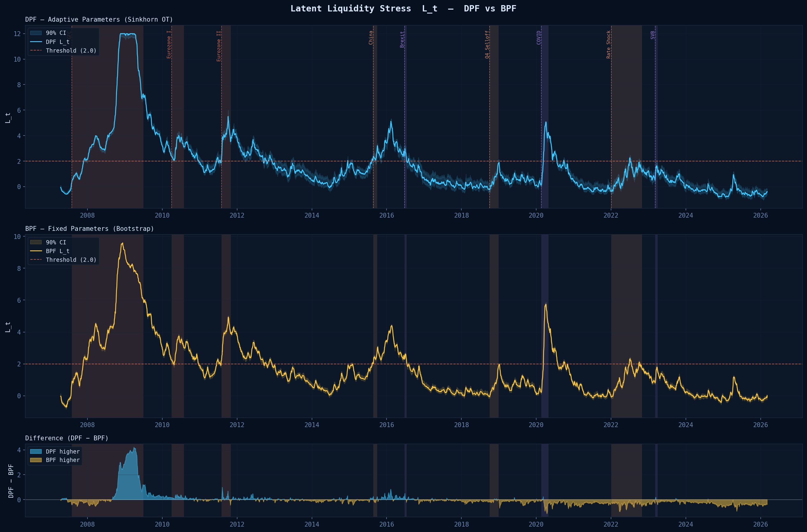The height and width of the screenshot is (532, 807).
Task: Click the Eurozone I event label
Action: coord(169,44)
